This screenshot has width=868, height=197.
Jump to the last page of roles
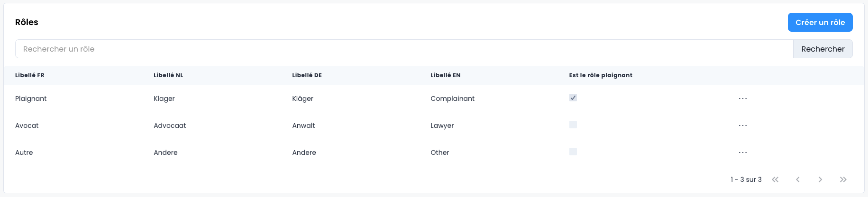(x=843, y=179)
